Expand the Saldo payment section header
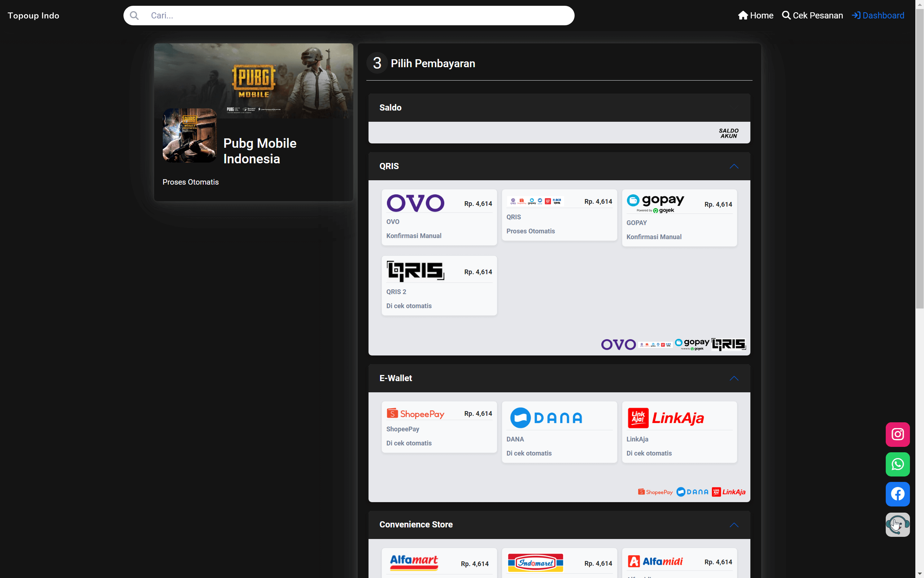Image resolution: width=924 pixels, height=578 pixels. tap(559, 108)
